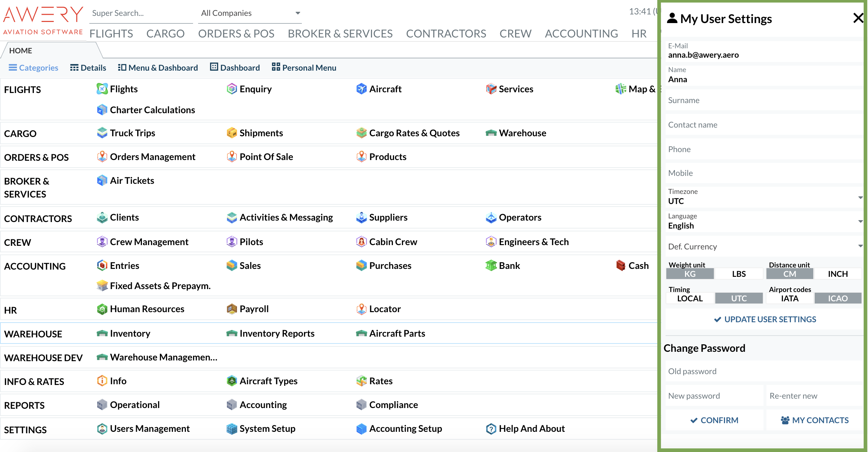Expand the All Companies dropdown
The image size is (868, 452).
[297, 13]
